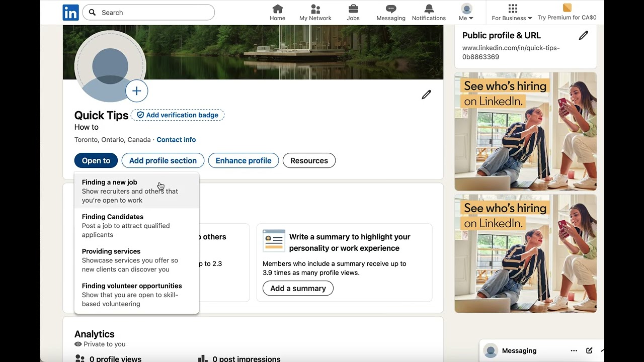Viewport: 644px width, 362px height.
Task: Edit profile intro with the pencil icon
Action: [426, 95]
